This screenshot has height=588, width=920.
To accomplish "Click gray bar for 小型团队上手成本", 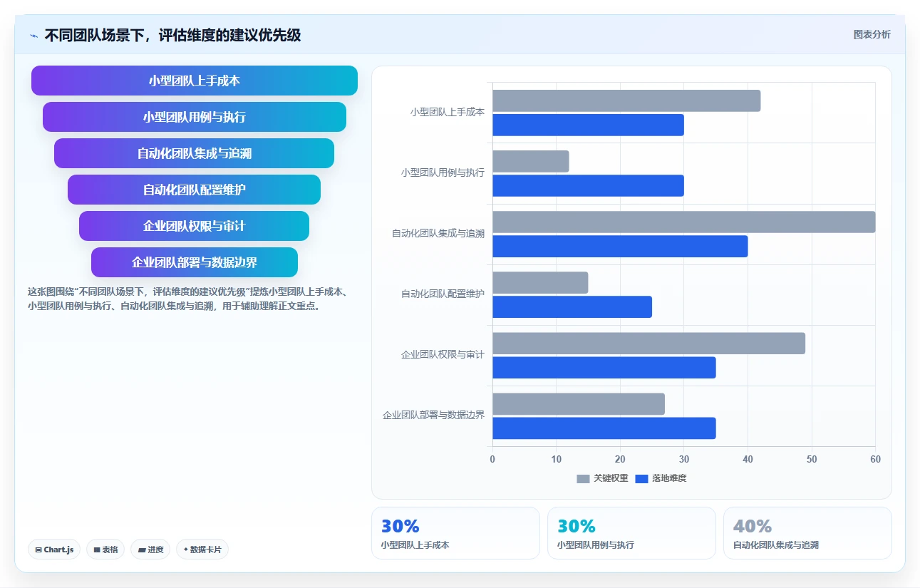I will pyautogui.click(x=626, y=100).
